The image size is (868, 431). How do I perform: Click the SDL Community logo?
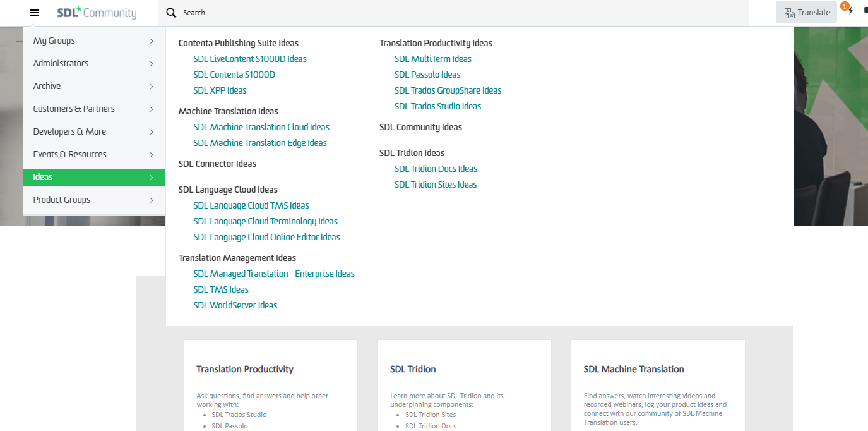point(97,13)
